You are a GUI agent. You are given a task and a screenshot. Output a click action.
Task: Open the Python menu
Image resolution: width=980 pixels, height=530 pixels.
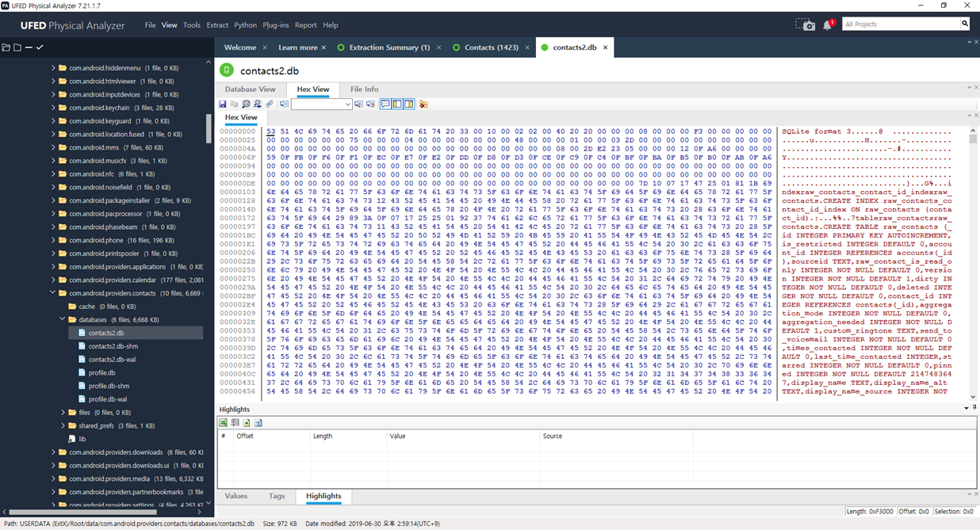point(246,25)
